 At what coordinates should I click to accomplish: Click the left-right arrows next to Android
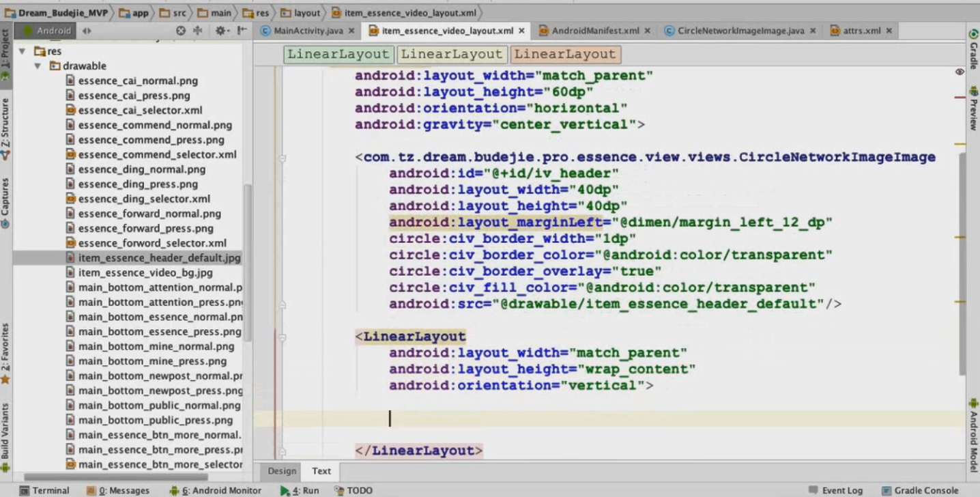(87, 31)
